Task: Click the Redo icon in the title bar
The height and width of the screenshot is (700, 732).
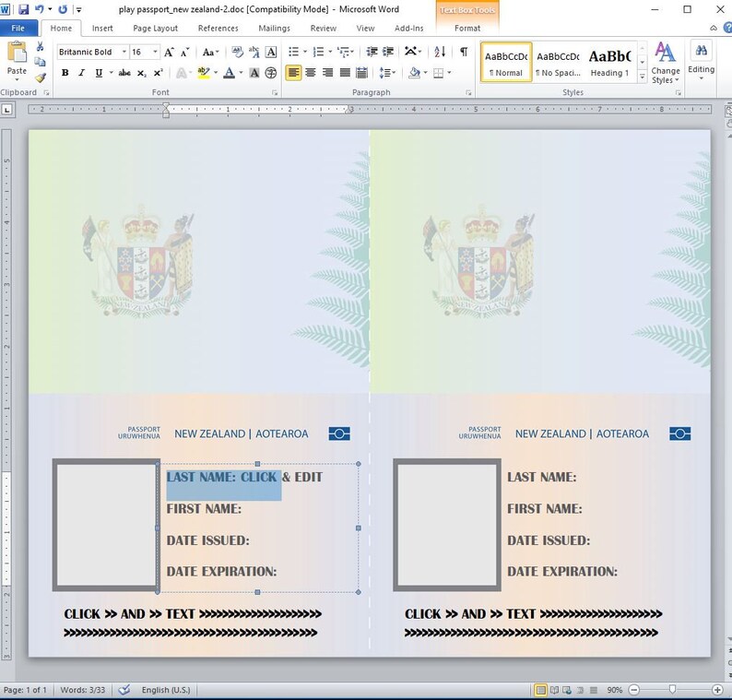Action: [x=63, y=9]
